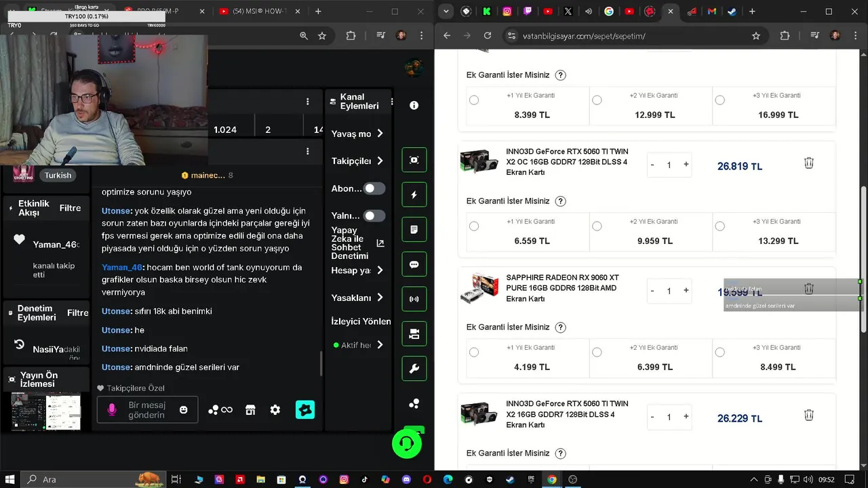Image resolution: width=868 pixels, height=488 pixels.
Task: Open the emoji picker in chat input
Action: coord(183,410)
